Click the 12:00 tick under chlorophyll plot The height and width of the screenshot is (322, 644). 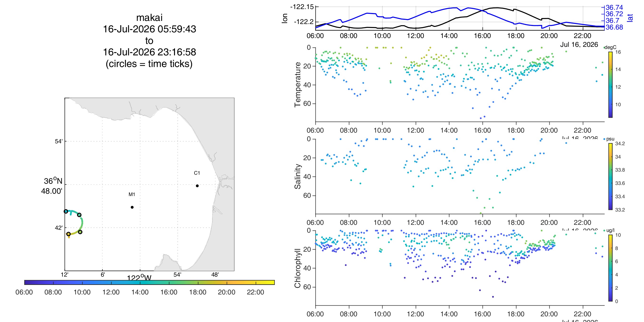point(416,314)
